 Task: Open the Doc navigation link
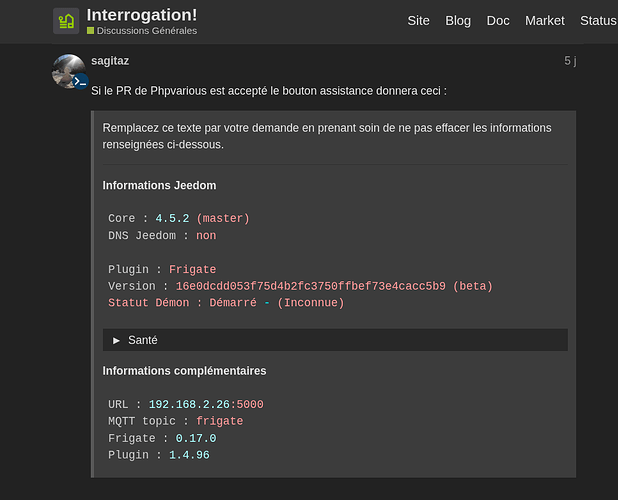(498, 21)
